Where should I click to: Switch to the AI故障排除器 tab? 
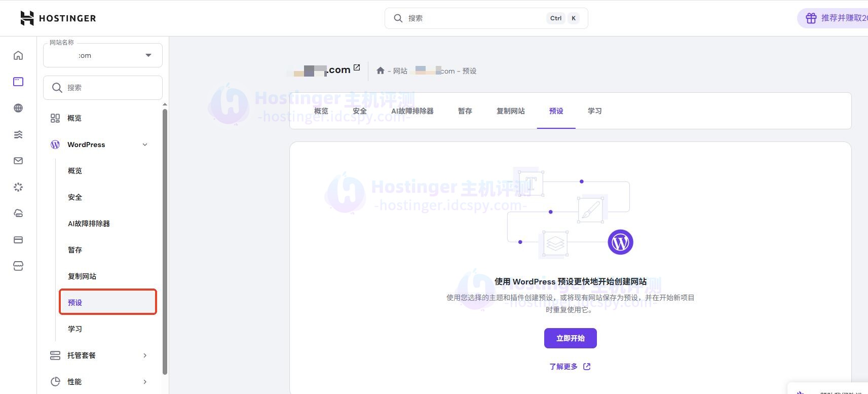[x=412, y=111]
